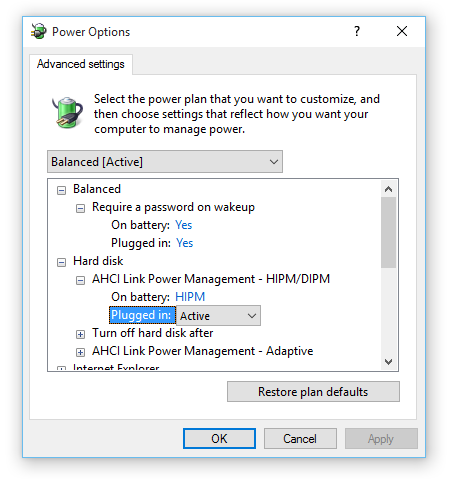457x479 pixels.
Task: Select the highlighted Plugged in label
Action: click(x=143, y=315)
